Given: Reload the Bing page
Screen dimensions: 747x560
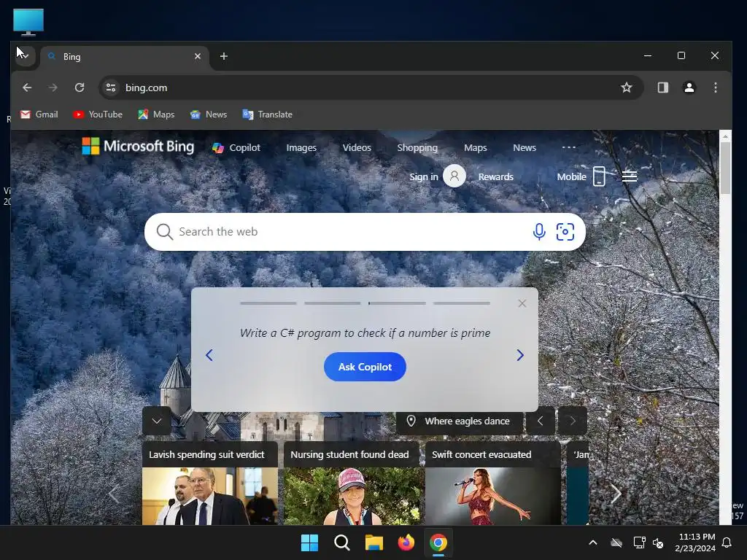Looking at the screenshot, I should 80,87.
